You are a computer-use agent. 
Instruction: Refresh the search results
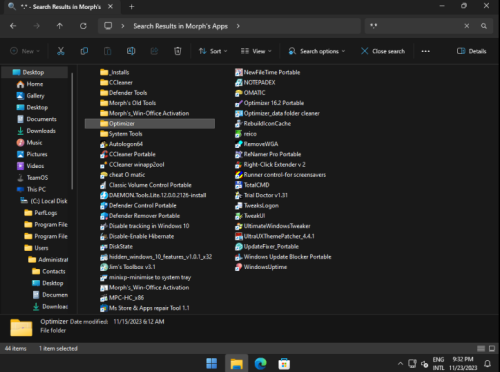(83, 26)
